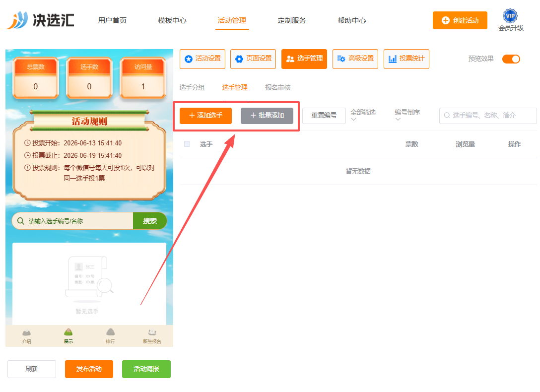The width and height of the screenshot is (540, 392).
Task: Open the 高级设置 section
Action: point(355,59)
